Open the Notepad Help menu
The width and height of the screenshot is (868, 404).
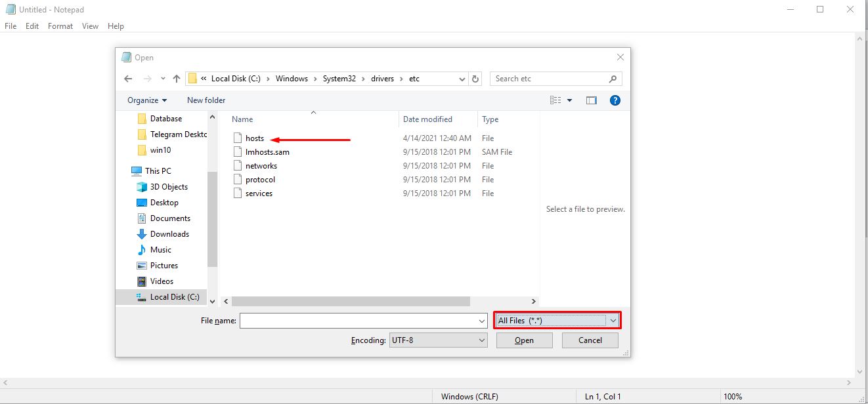[116, 26]
